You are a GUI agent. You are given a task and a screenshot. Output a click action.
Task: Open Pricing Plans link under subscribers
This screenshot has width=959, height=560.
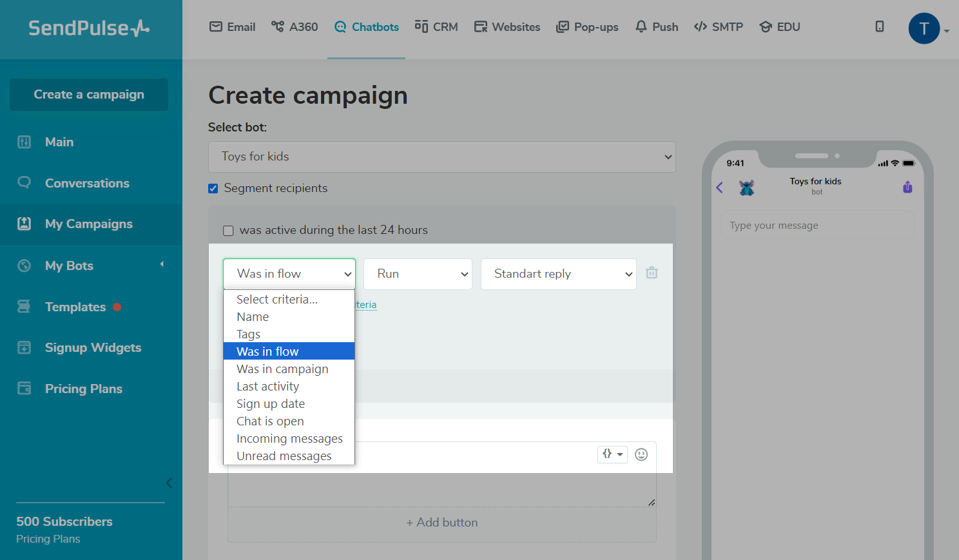point(48,539)
